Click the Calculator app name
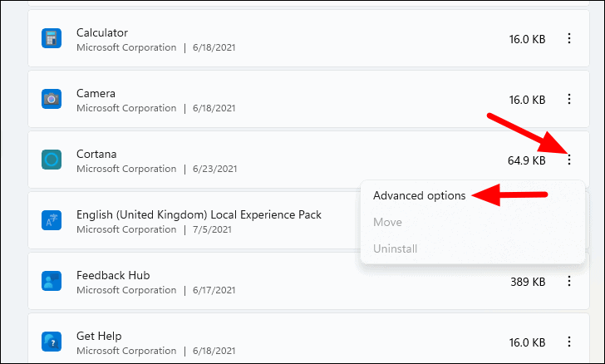The width and height of the screenshot is (605, 364). [x=102, y=32]
